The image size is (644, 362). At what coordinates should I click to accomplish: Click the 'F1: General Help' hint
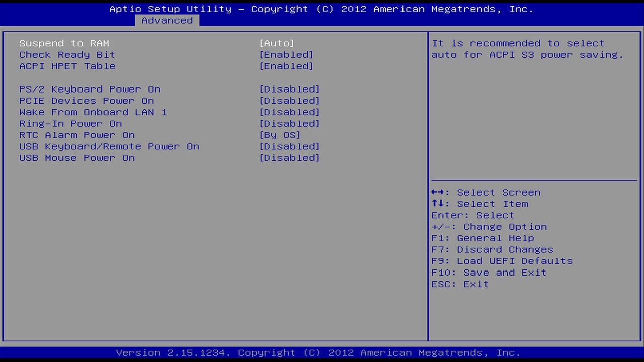tap(482, 238)
